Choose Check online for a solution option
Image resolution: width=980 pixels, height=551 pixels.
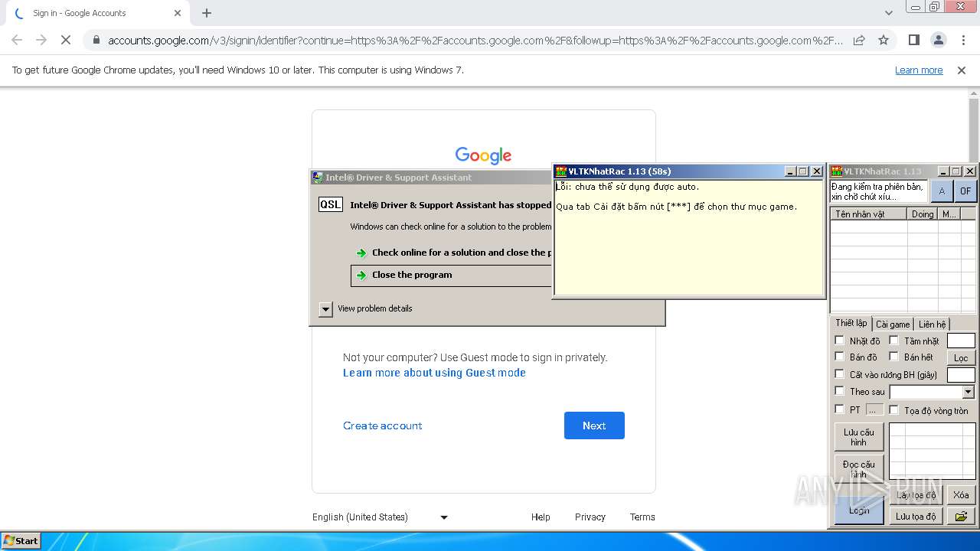[x=452, y=253]
